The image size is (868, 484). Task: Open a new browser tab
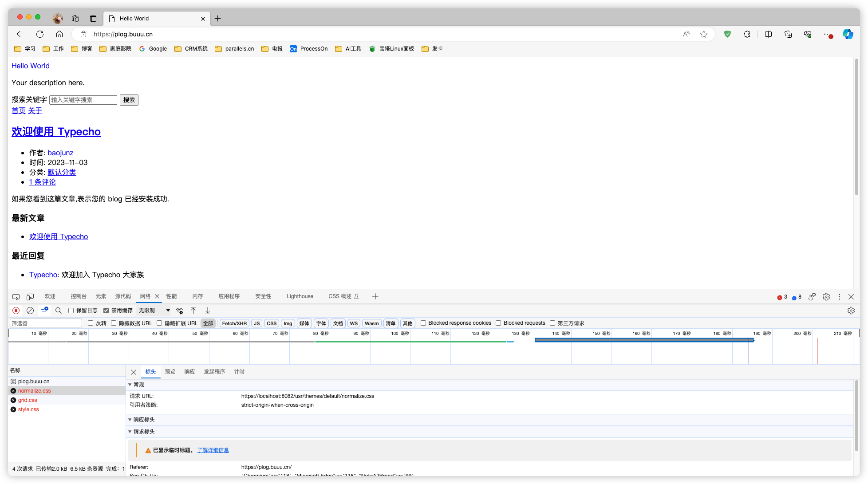tap(218, 19)
